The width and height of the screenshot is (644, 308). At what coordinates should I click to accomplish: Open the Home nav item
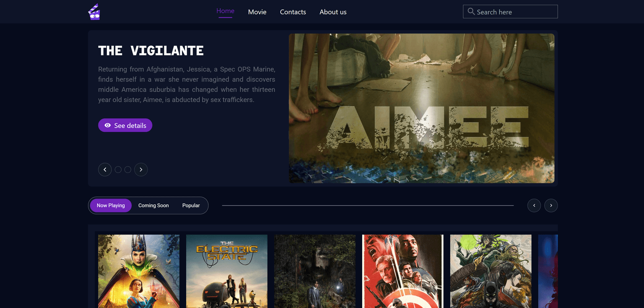(x=225, y=11)
